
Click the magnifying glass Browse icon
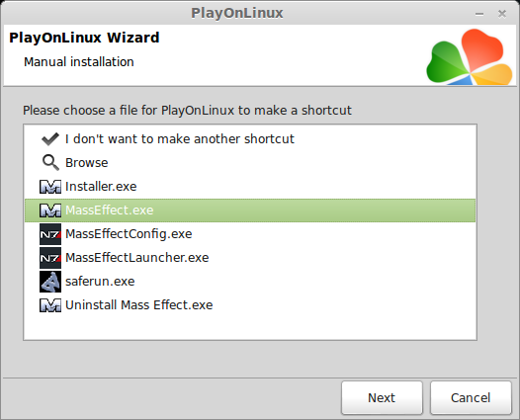50,163
